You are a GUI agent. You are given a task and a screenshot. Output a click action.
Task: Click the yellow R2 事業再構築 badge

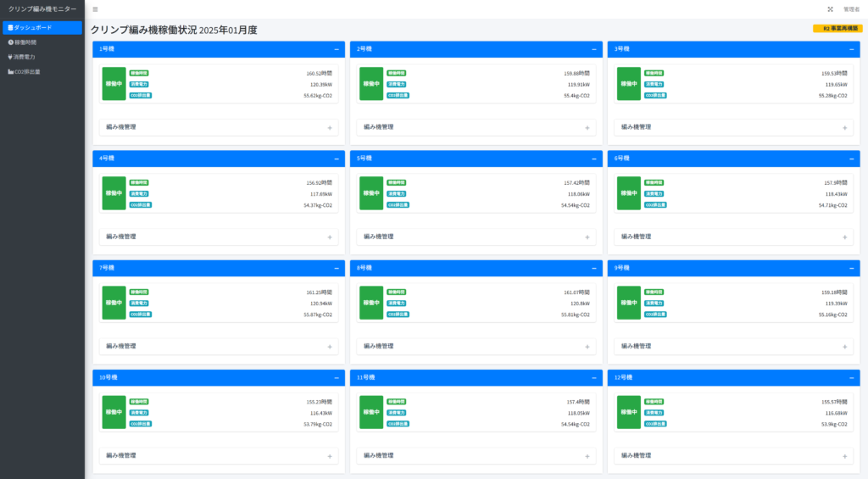click(x=837, y=28)
